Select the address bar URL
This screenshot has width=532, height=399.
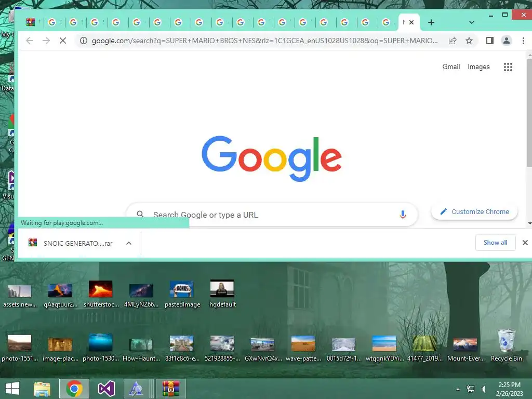(264, 41)
